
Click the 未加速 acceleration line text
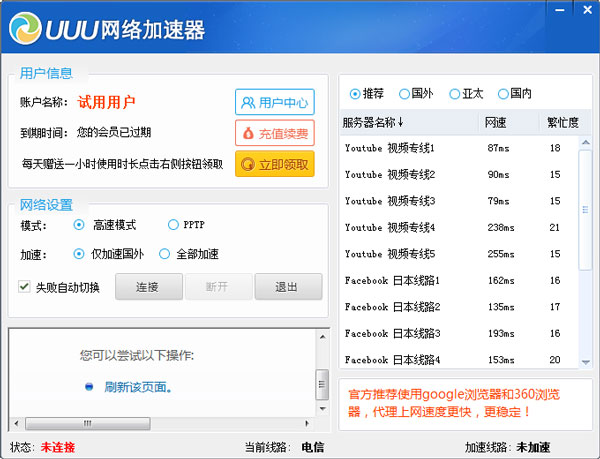coord(533,447)
